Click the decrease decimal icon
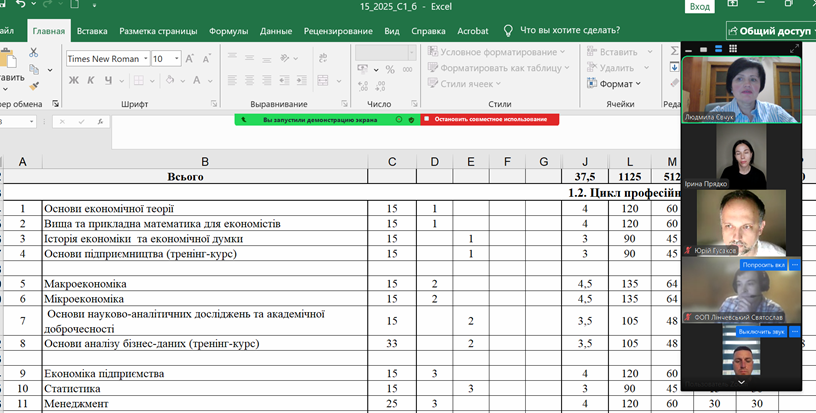The image size is (816, 413). [x=380, y=86]
